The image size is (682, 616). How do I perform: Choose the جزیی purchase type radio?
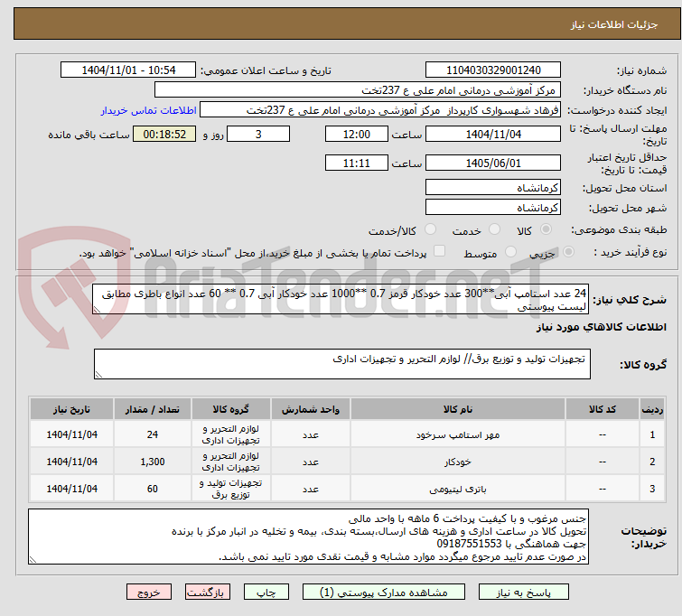click(568, 252)
